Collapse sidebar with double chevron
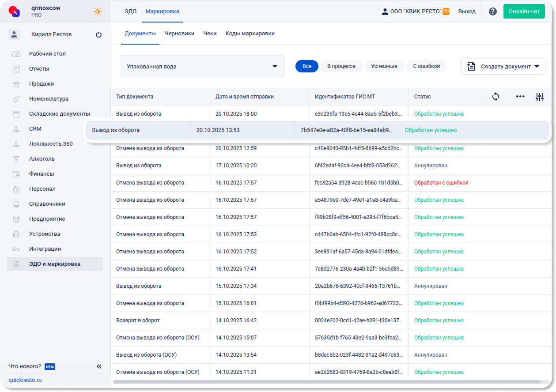 pos(99,366)
